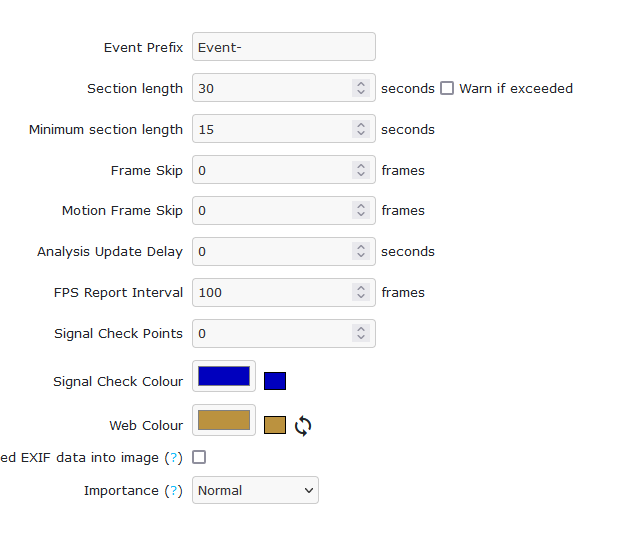The width and height of the screenshot is (638, 535).
Task: Click into the Section length field
Action: coord(273,88)
